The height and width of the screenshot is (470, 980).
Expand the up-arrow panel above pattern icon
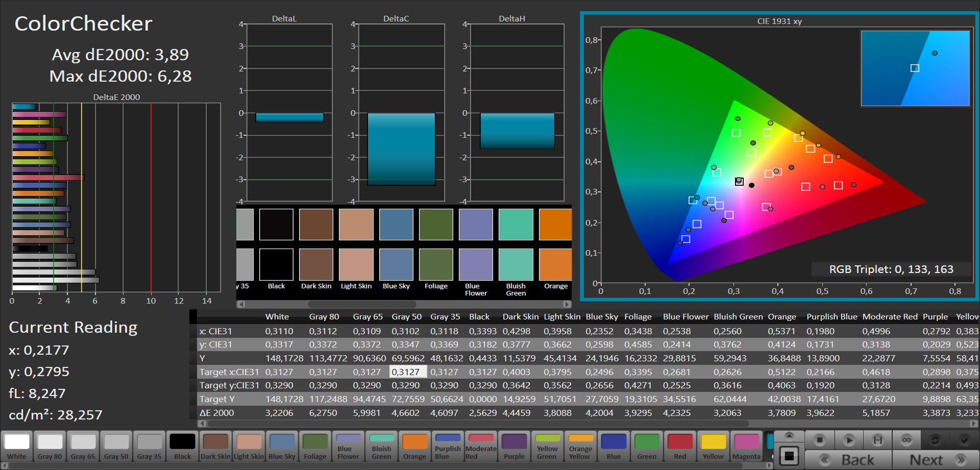(x=789, y=436)
